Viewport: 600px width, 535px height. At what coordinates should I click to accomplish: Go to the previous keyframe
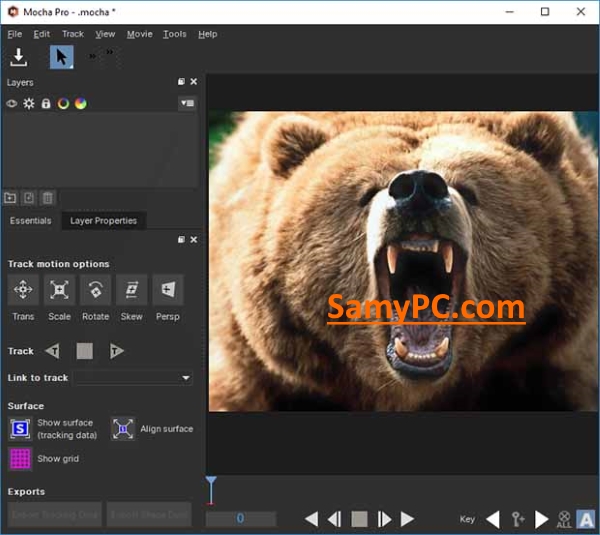492,519
